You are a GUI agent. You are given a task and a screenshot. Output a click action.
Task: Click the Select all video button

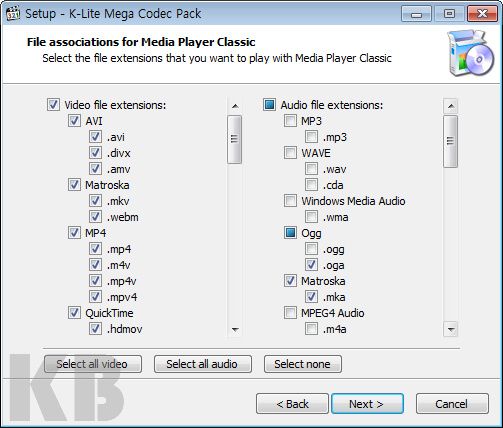(x=93, y=364)
